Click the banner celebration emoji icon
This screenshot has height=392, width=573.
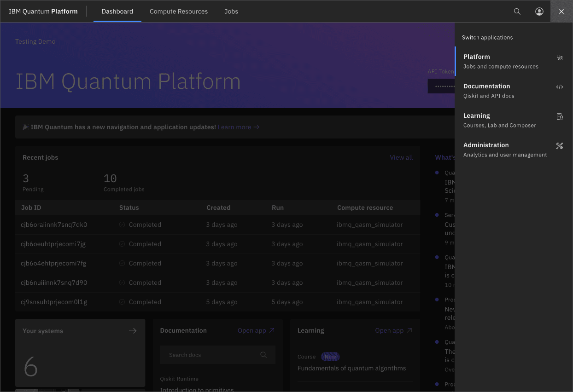coord(26,127)
